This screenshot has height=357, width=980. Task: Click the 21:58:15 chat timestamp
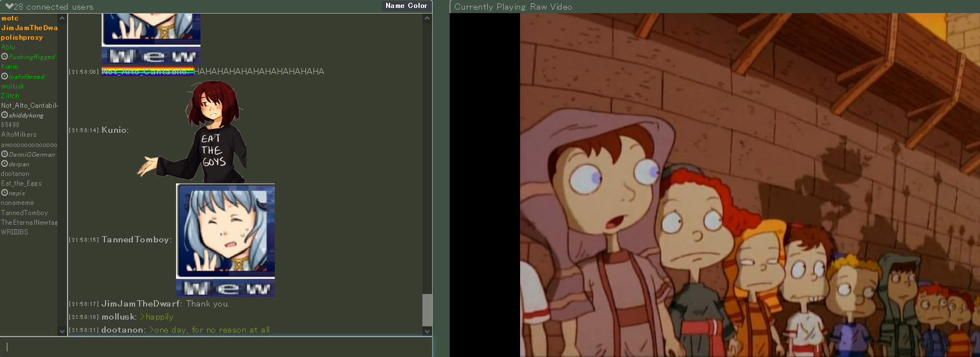(84, 240)
